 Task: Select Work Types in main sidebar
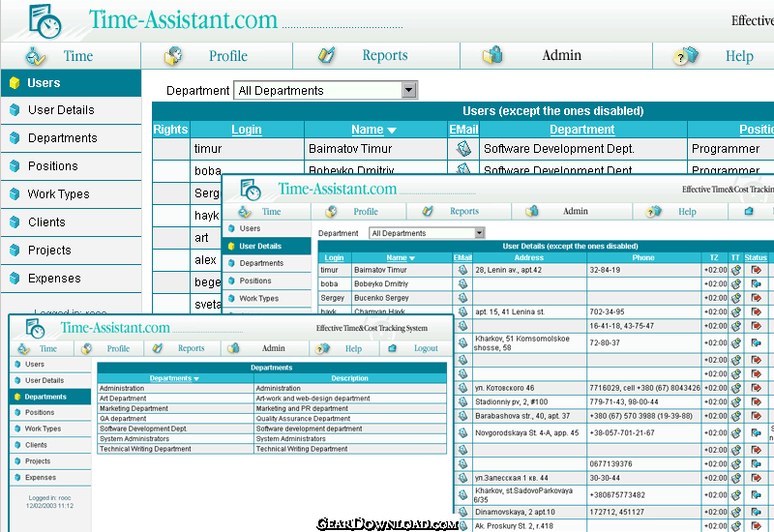[71, 194]
